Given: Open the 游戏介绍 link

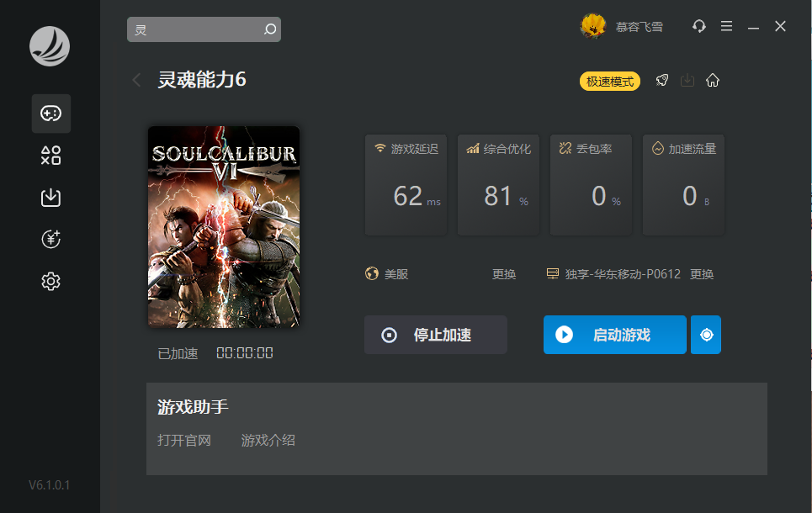Looking at the screenshot, I should 268,440.
